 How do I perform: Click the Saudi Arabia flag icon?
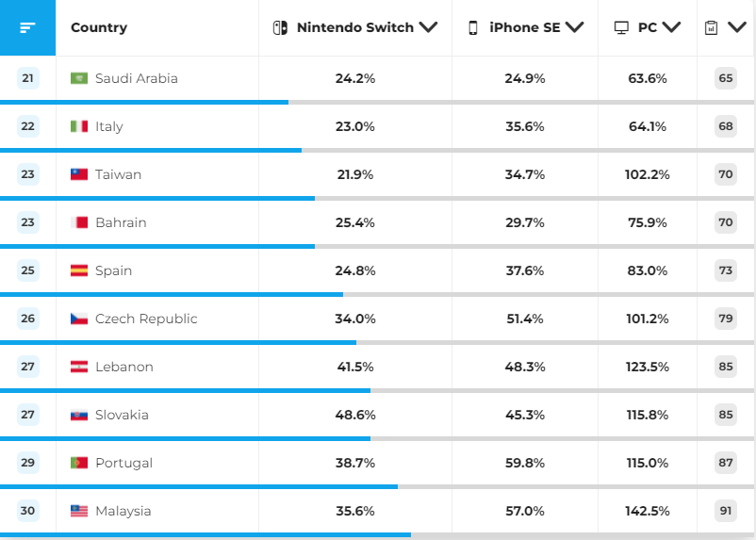79,78
